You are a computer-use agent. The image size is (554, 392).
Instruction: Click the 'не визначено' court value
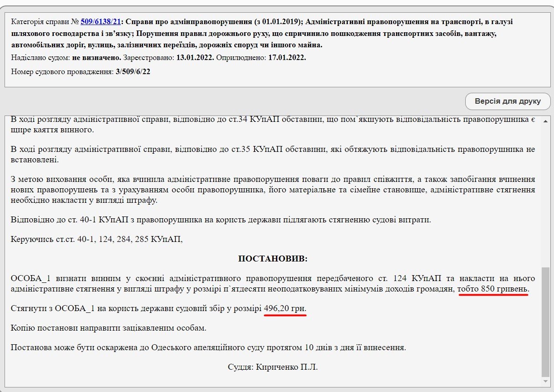pyautogui.click(x=97, y=58)
